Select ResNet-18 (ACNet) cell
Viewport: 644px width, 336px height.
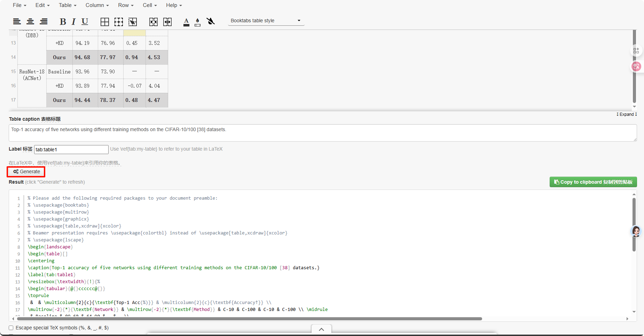click(32, 86)
